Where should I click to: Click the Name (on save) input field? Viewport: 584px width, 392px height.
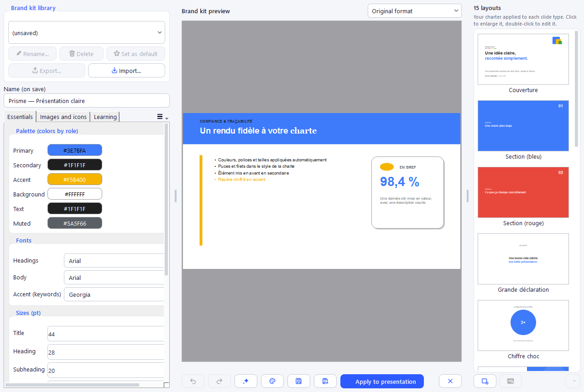87,101
